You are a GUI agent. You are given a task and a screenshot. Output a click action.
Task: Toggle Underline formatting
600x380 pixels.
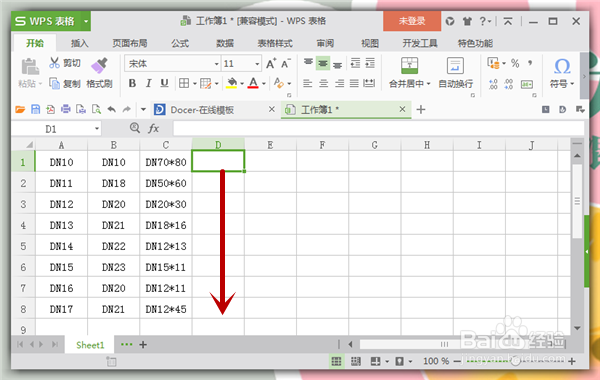pos(165,83)
